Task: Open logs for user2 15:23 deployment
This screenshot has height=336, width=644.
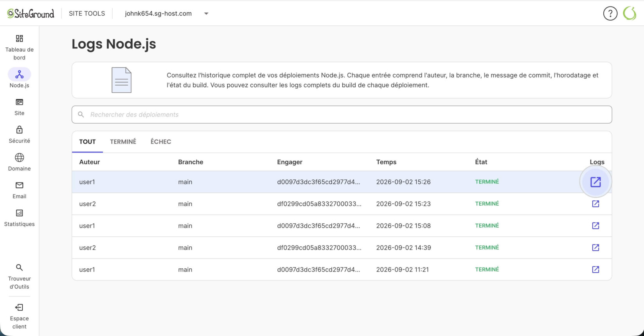Action: pos(595,204)
